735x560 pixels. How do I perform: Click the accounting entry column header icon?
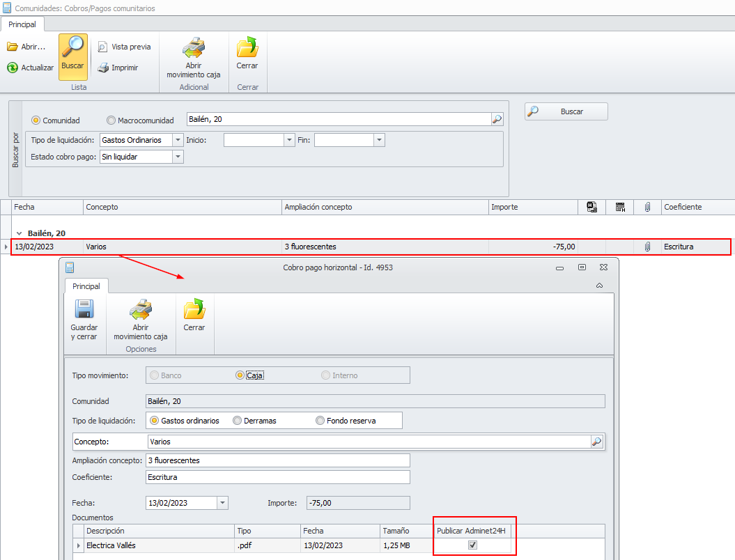tap(591, 207)
